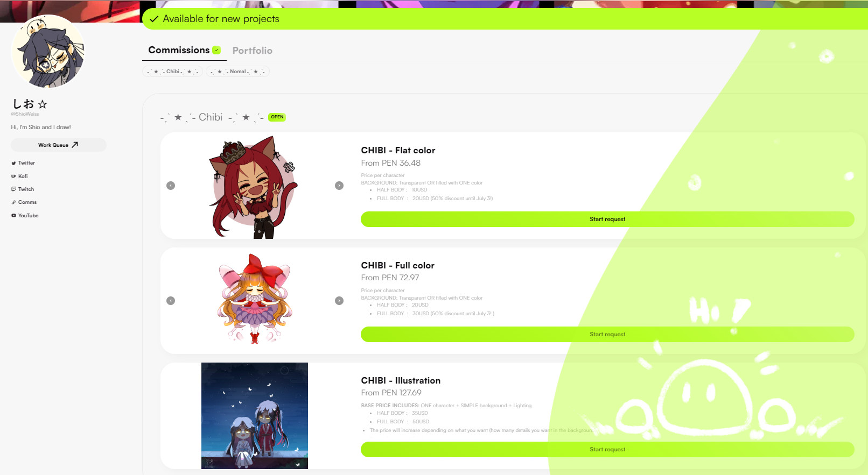Click the Twitch icon in sidebar
868x475 pixels.
pyautogui.click(x=13, y=189)
